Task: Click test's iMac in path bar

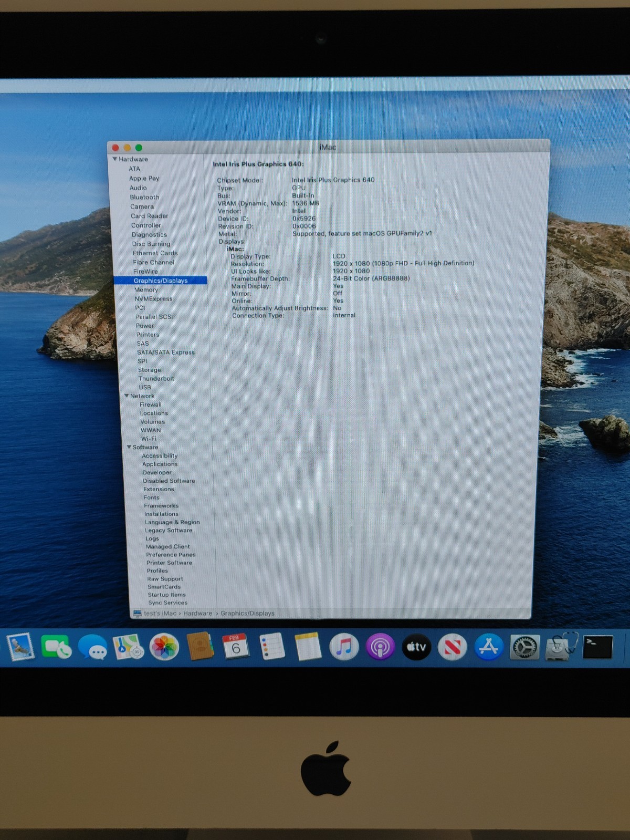Action: [160, 613]
